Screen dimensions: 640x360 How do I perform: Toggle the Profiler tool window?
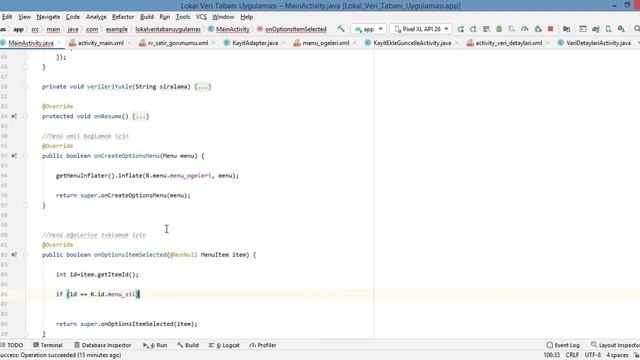[262, 345]
